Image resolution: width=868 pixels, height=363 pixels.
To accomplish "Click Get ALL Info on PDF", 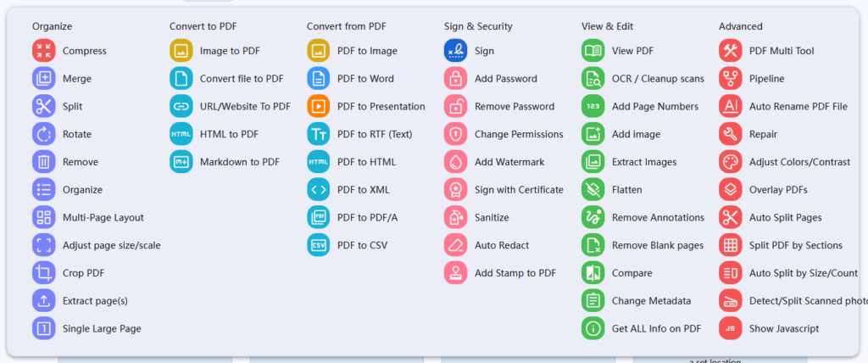I will 656,328.
